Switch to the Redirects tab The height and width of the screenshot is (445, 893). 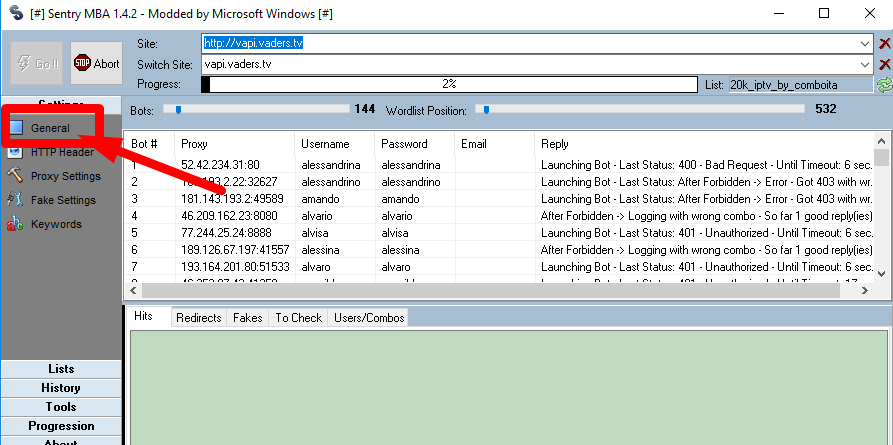pos(199,318)
